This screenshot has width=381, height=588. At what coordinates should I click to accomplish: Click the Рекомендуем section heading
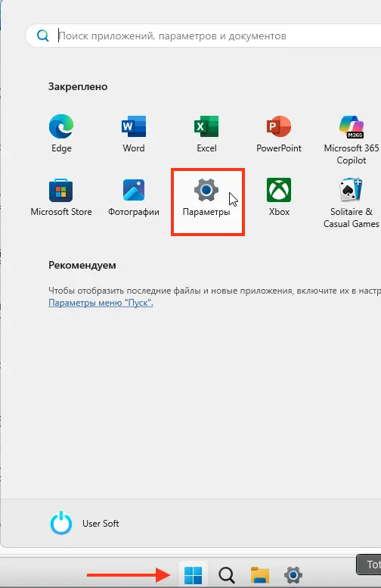coord(82,265)
